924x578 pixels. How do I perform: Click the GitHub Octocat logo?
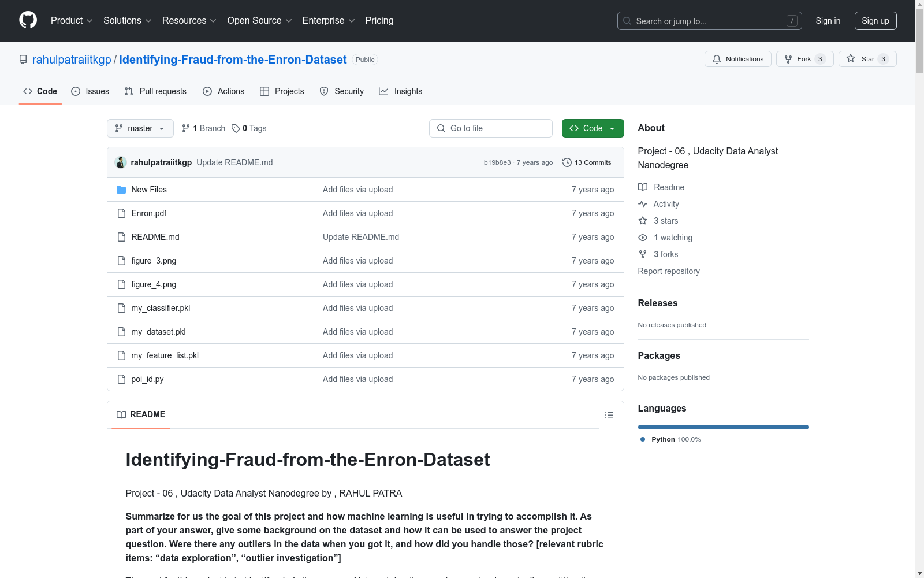click(28, 20)
